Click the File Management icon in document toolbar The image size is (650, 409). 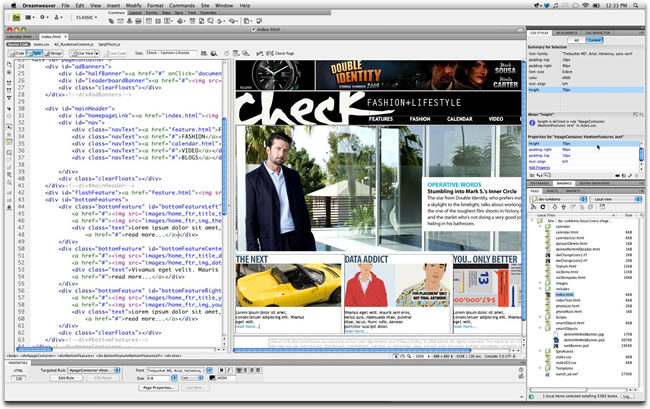pos(204,53)
